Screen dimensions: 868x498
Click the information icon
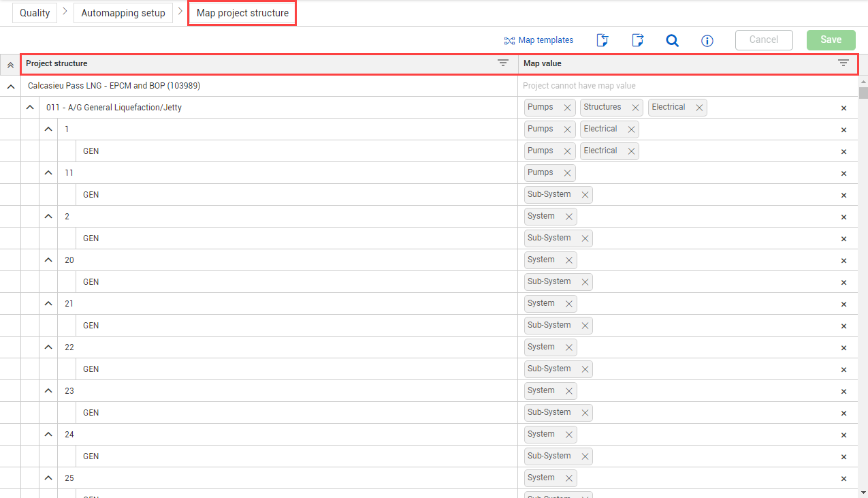(x=707, y=41)
